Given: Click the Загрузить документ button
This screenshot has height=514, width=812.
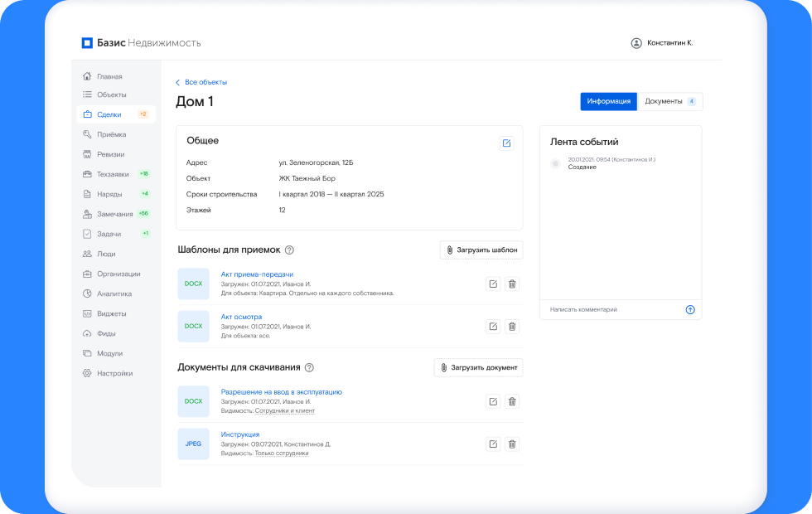Looking at the screenshot, I should click(x=479, y=367).
